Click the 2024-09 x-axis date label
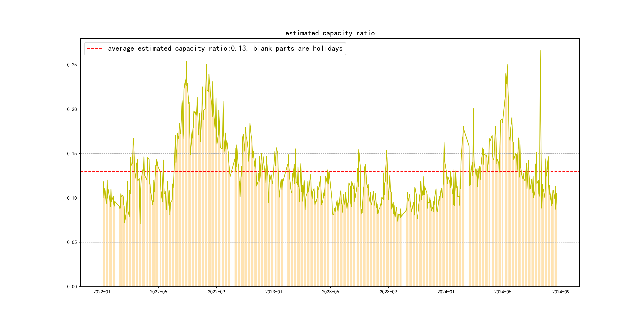This screenshot has height=322, width=644. pyautogui.click(x=561, y=292)
